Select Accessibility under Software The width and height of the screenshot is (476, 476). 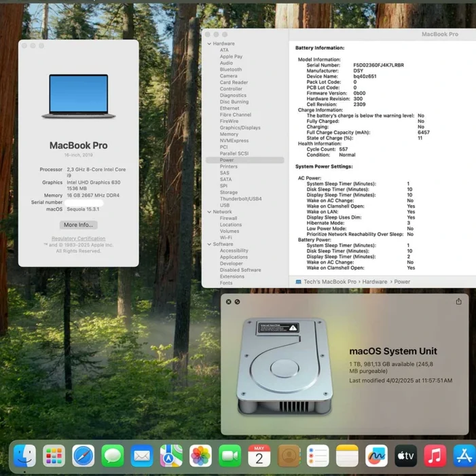point(234,251)
